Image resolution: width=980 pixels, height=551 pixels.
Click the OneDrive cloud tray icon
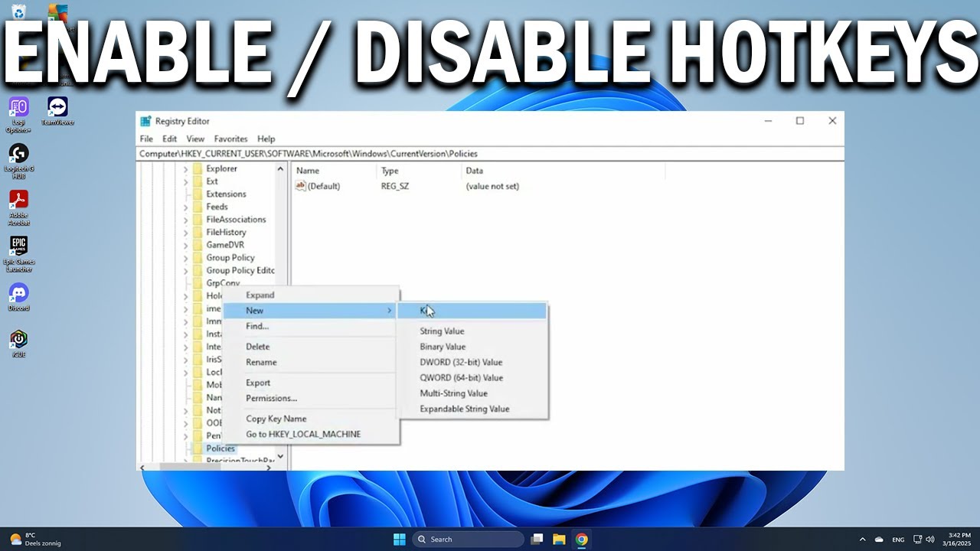pos(879,540)
